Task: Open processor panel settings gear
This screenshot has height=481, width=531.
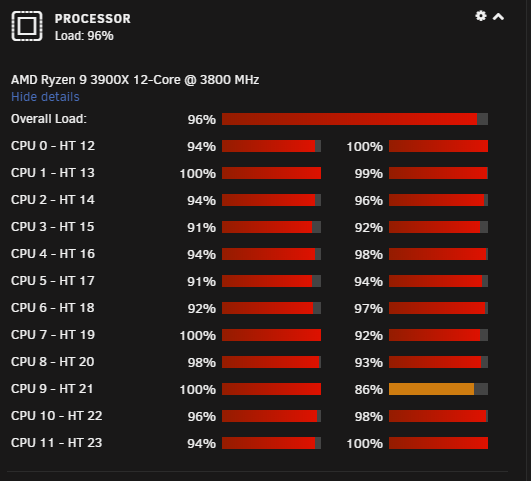Action: click(x=481, y=16)
